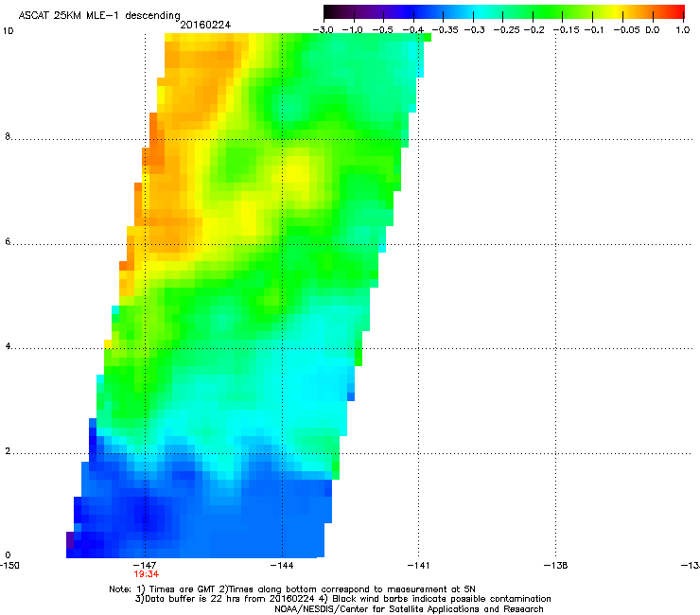Click the colorbar label -0.4
This screenshot has width=700, height=615.
[x=413, y=30]
